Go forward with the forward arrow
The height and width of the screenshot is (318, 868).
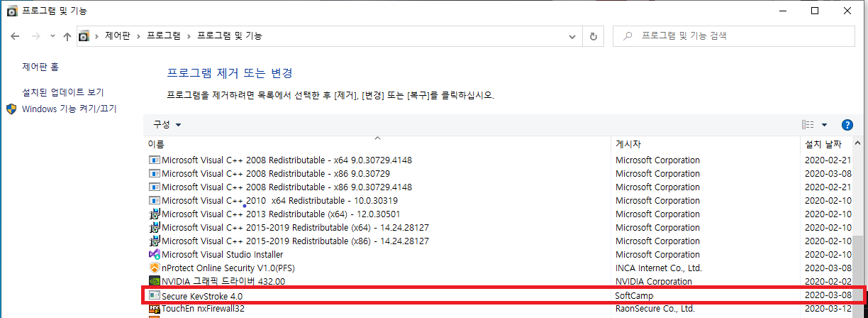click(35, 35)
